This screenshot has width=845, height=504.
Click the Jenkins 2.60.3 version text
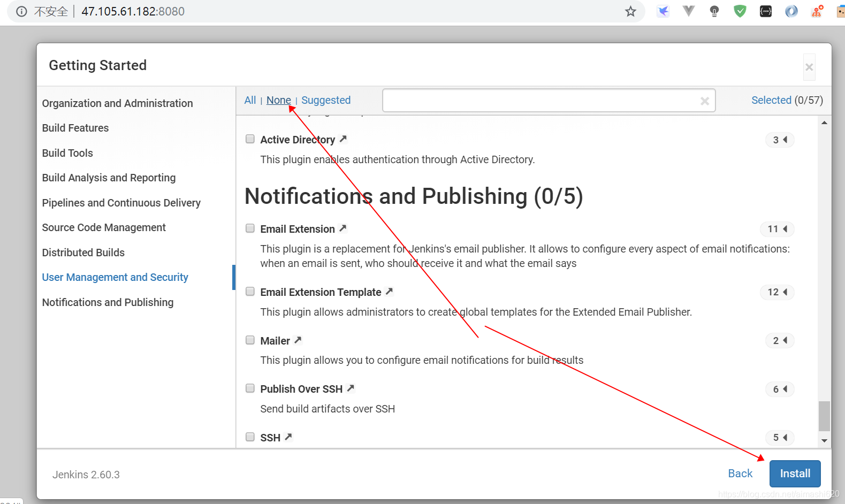tap(86, 475)
